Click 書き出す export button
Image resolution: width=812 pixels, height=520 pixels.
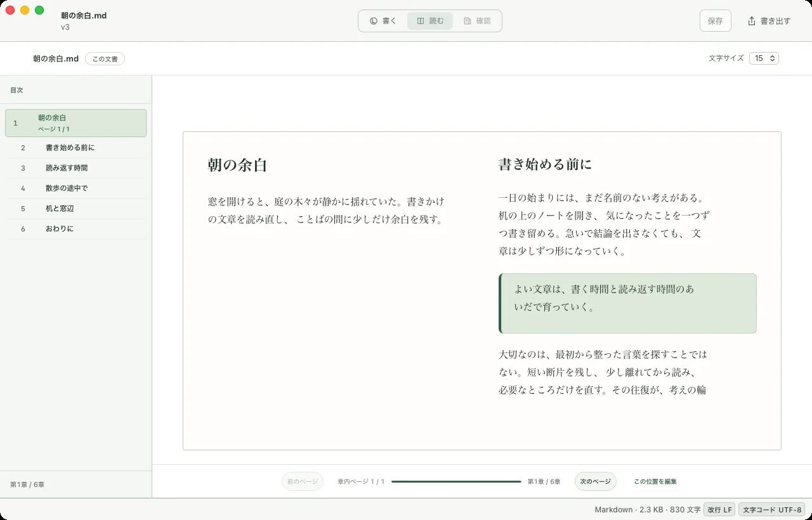click(769, 21)
